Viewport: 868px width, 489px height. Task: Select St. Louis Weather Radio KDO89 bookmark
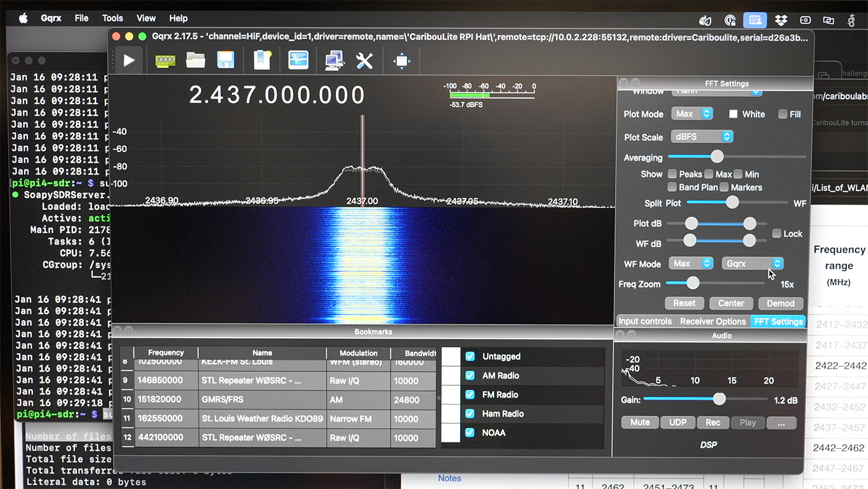[x=262, y=419]
